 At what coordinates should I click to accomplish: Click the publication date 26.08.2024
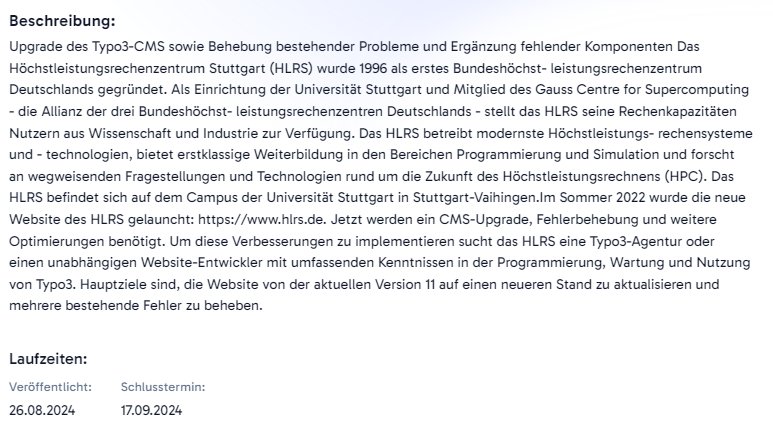point(42,410)
